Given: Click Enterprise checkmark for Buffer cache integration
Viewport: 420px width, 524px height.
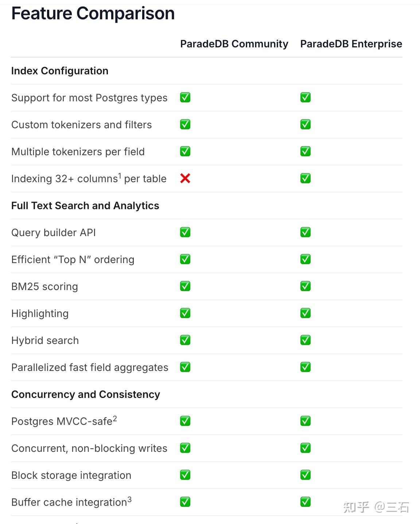Looking at the screenshot, I should coord(306,502).
